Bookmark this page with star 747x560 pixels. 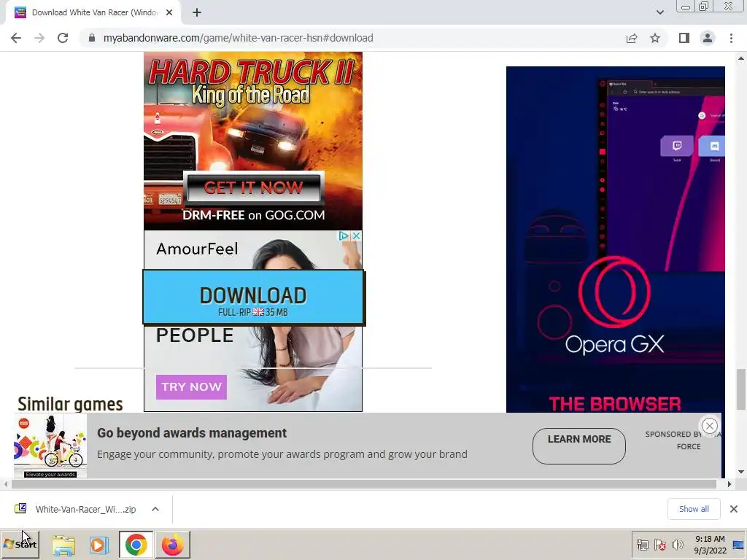[x=655, y=38]
